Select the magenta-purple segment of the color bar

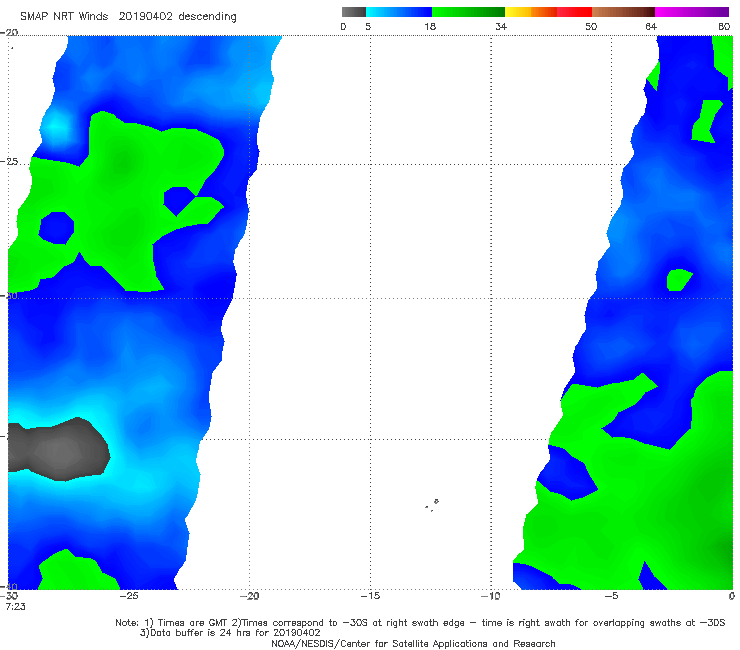pyautogui.click(x=692, y=12)
